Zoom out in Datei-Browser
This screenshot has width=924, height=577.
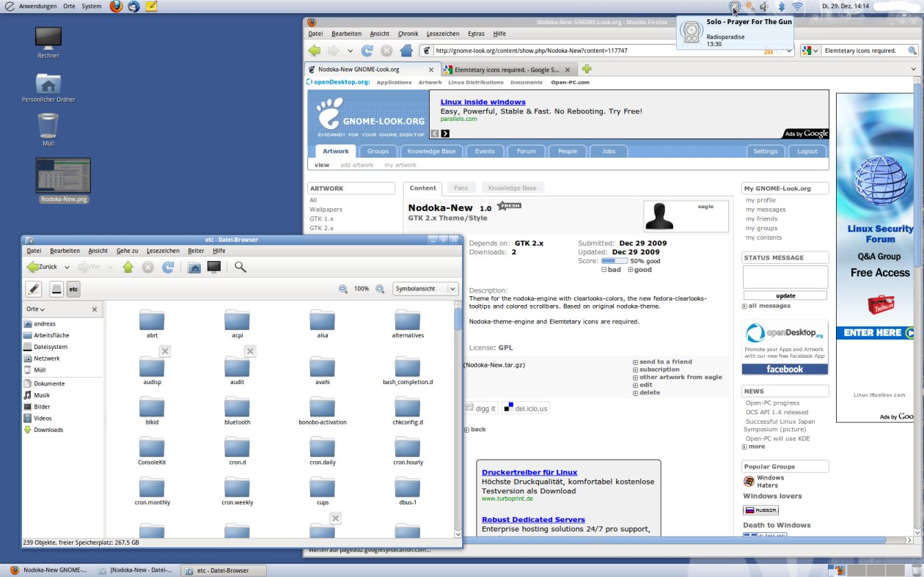pyautogui.click(x=343, y=289)
